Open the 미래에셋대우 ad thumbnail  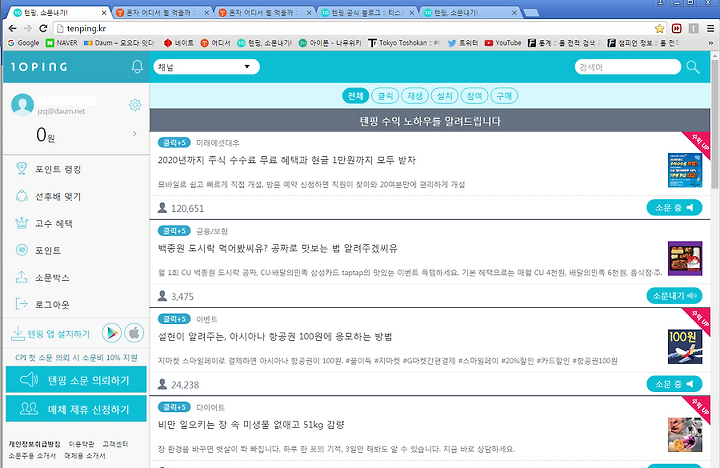tap(685, 170)
